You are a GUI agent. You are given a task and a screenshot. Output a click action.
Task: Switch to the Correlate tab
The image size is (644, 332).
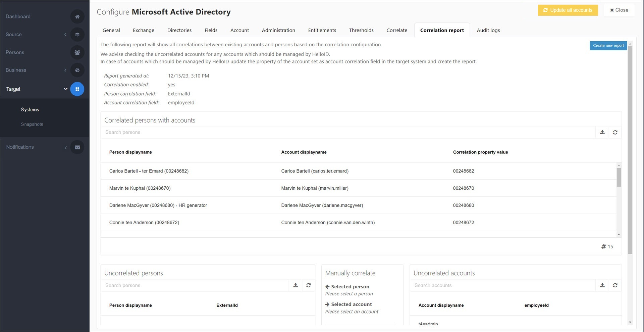pos(397,30)
